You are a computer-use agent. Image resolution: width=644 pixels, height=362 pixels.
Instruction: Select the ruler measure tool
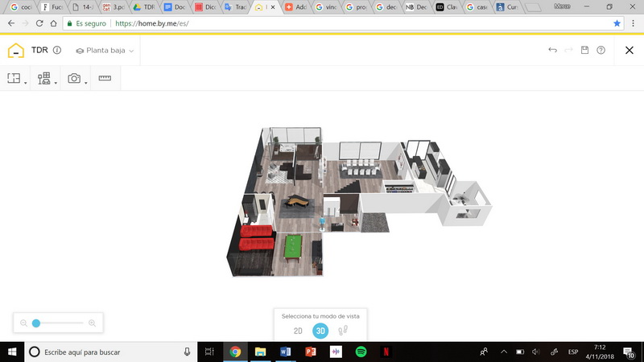[105, 79]
